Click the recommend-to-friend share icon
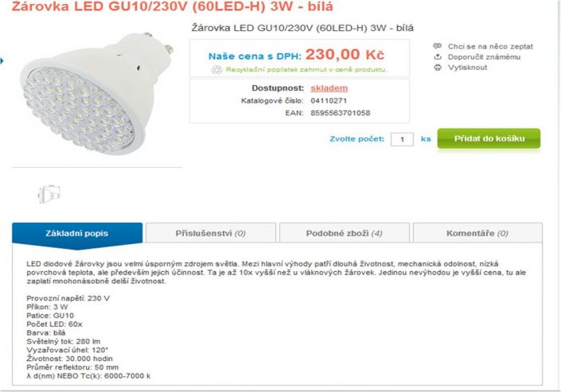 (437, 57)
